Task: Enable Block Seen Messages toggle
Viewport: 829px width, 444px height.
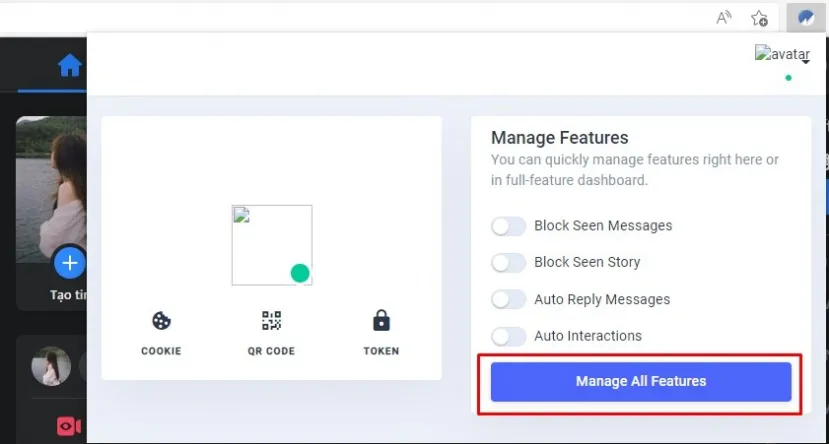Action: (x=508, y=226)
